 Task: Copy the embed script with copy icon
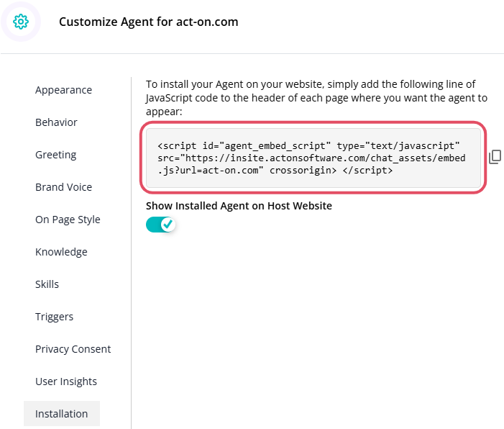[495, 157]
